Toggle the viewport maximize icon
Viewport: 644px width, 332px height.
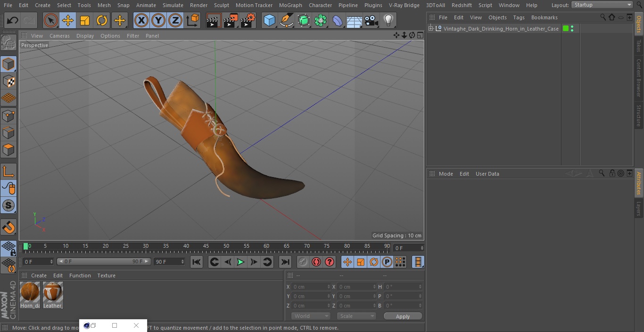[x=420, y=35]
